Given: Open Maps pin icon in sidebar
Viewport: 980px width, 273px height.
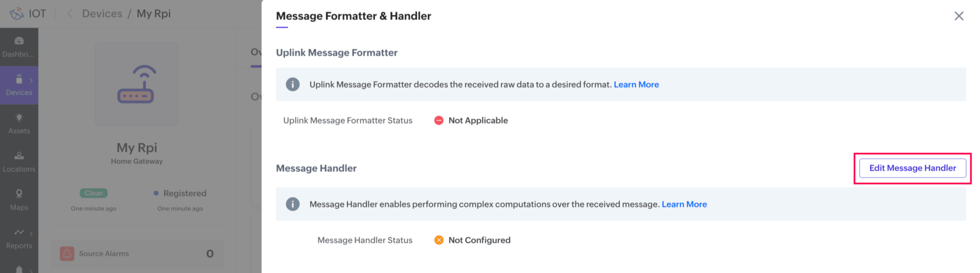Looking at the screenshot, I should 19,195.
